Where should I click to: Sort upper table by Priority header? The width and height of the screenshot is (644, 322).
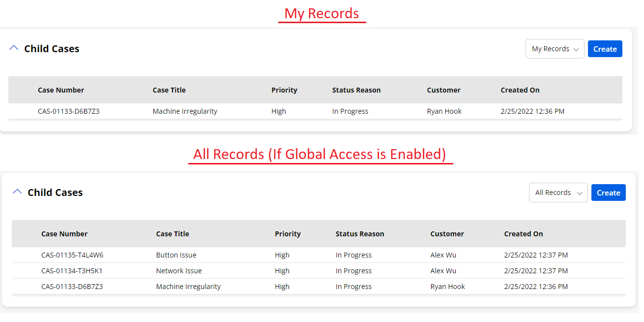(284, 90)
